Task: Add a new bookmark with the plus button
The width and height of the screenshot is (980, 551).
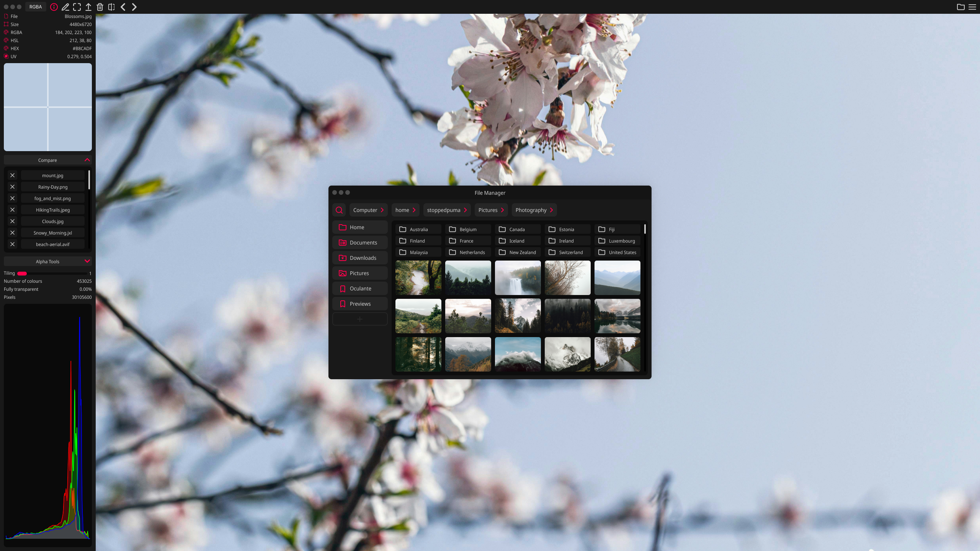Action: pyautogui.click(x=360, y=319)
